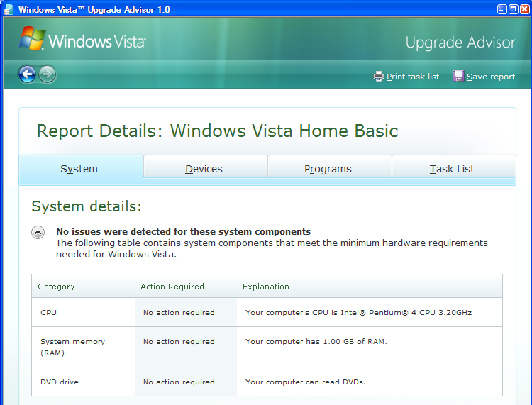Collapse the no issues detected section
Screen dimensions: 532x405
point(38,233)
